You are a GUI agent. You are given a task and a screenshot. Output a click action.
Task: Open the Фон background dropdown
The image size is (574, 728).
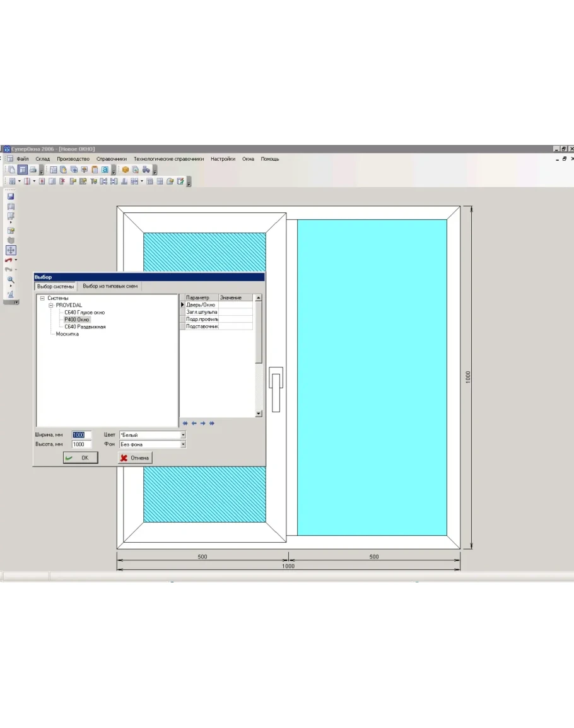tap(183, 444)
